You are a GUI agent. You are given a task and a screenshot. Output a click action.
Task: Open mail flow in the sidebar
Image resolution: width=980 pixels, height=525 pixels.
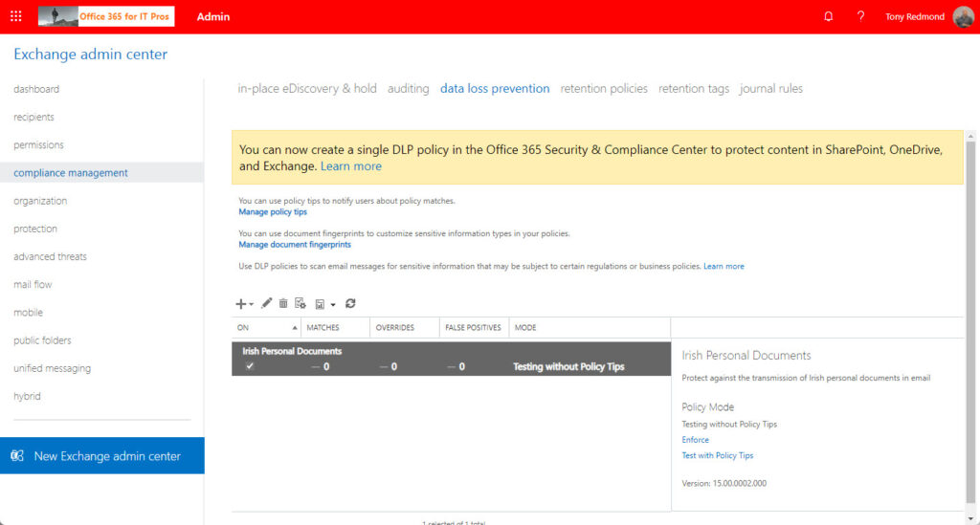(33, 285)
